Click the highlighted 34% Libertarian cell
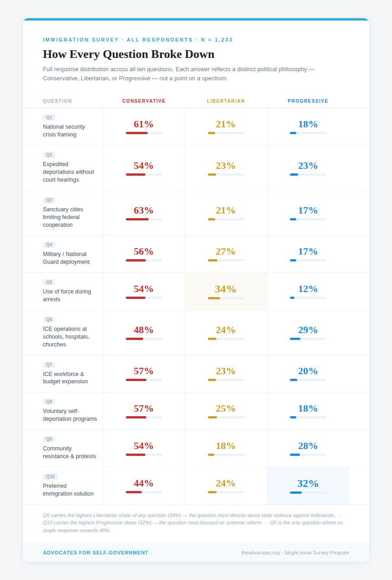The image size is (392, 580). 226,291
